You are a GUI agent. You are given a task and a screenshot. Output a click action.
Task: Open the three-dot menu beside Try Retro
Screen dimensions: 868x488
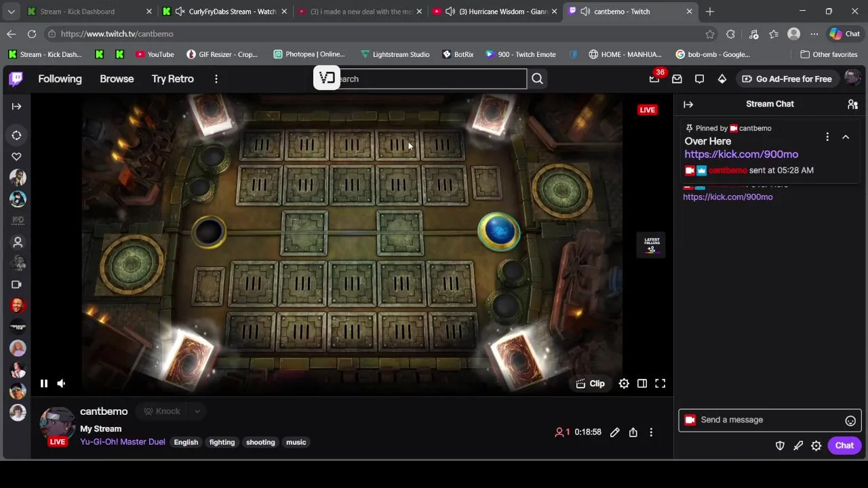tap(216, 79)
